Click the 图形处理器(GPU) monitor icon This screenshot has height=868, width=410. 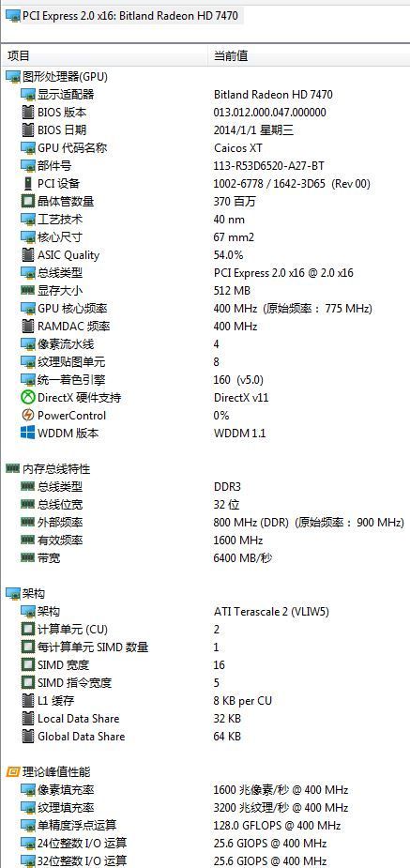click(x=12, y=77)
